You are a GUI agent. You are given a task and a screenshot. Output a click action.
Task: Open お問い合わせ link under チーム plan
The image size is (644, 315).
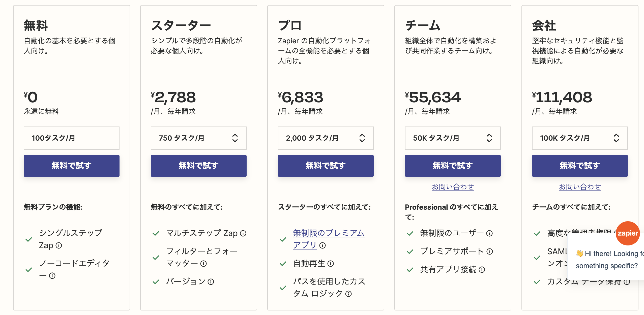click(453, 187)
